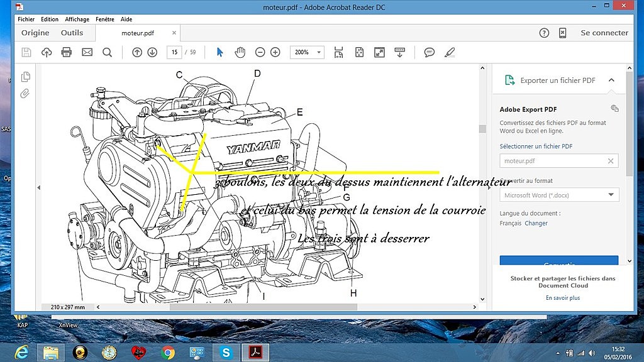Click the volume speaker tray icon
Screen dimensions: 644x362
[592, 353]
